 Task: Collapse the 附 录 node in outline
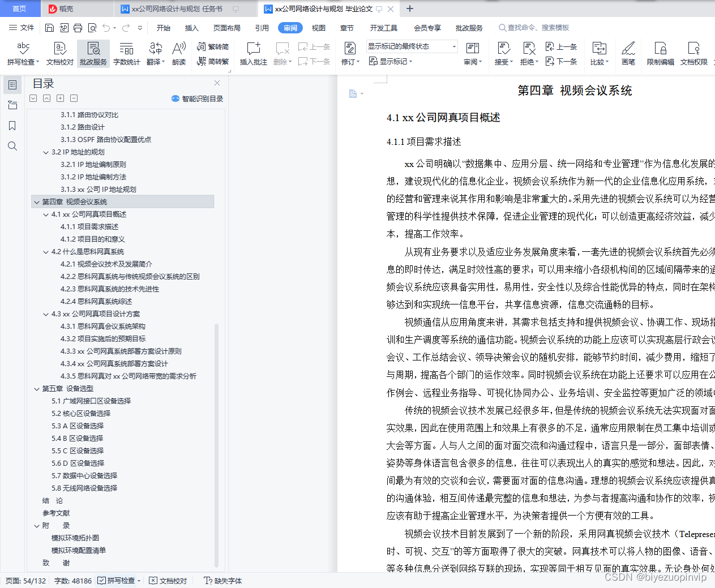click(37, 526)
